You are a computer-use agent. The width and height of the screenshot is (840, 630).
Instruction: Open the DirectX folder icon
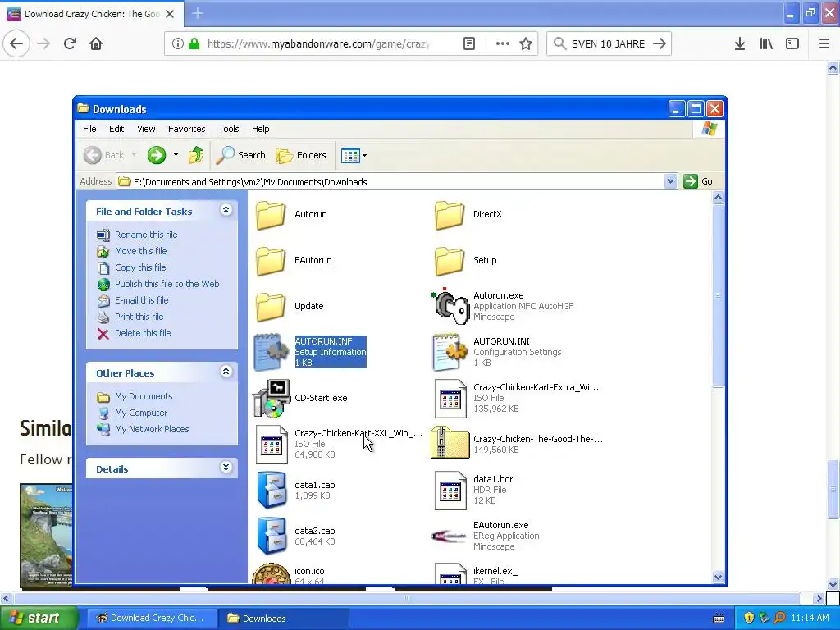pos(450,214)
